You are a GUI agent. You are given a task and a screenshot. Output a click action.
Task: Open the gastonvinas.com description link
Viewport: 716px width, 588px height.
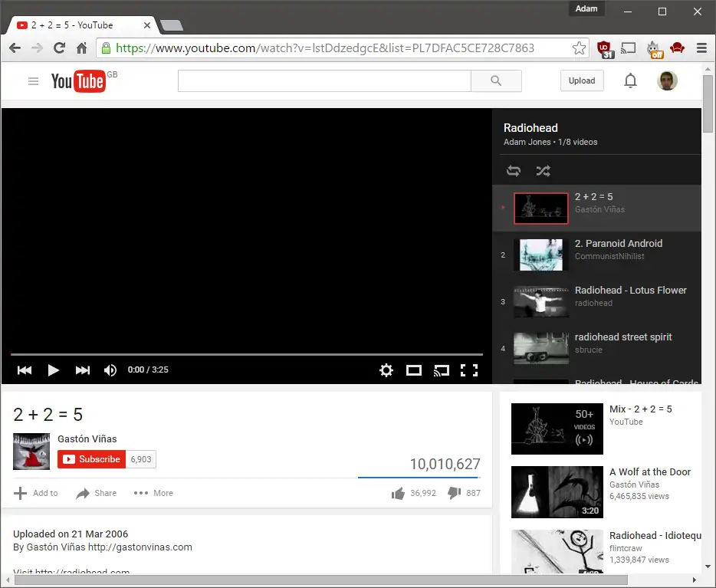coord(140,547)
